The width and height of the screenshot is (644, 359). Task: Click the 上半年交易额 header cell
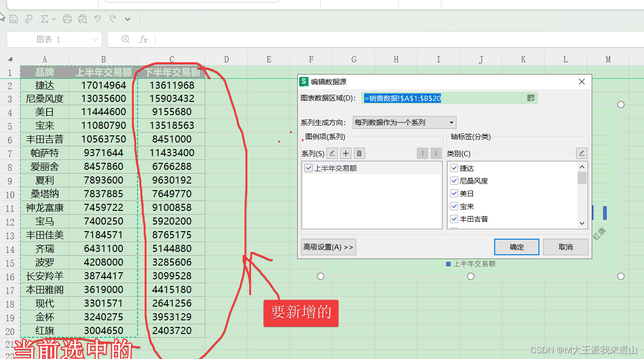104,72
